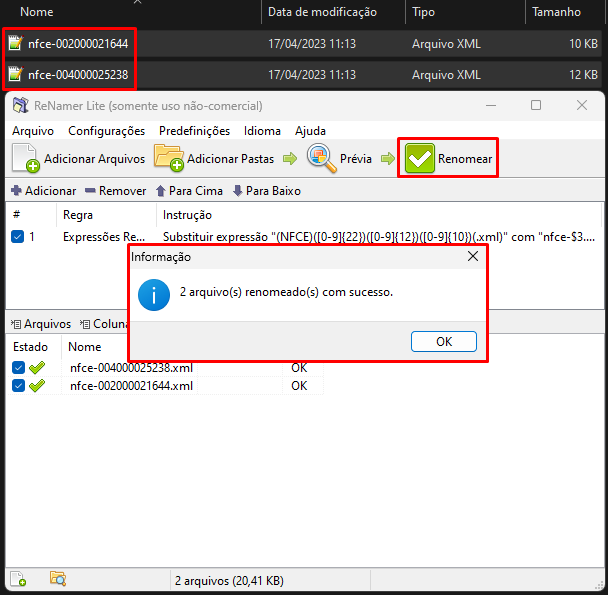
Task: Click the Substituir expressão instruction text
Action: point(378,237)
